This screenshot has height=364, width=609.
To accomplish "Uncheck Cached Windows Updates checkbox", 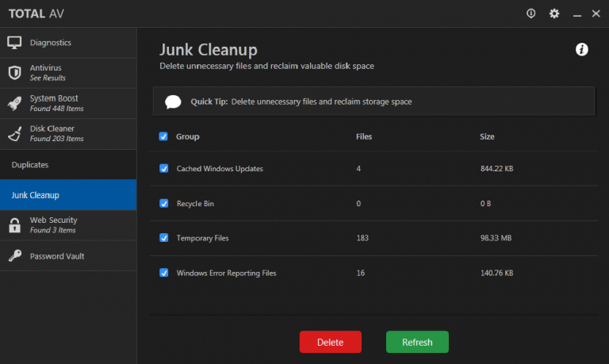I will tap(164, 168).
